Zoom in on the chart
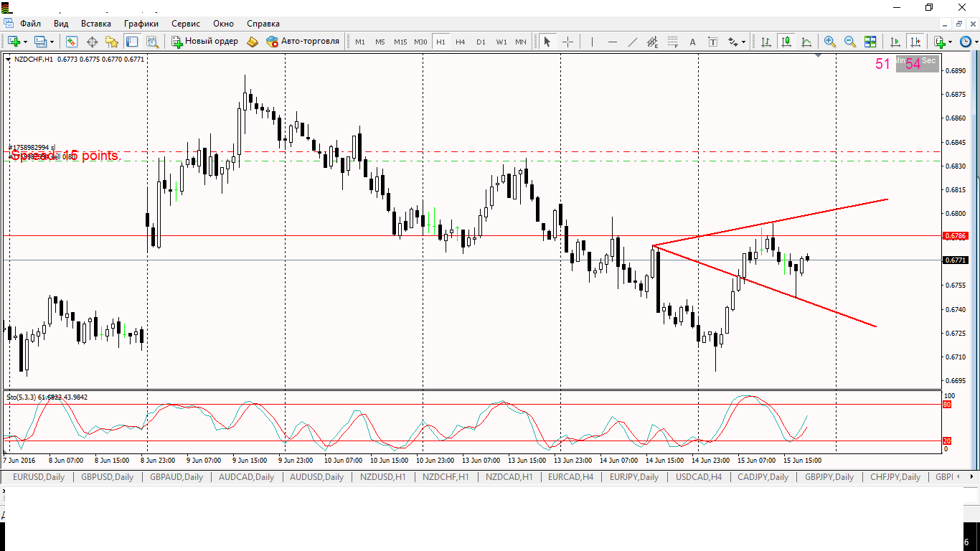 click(830, 42)
